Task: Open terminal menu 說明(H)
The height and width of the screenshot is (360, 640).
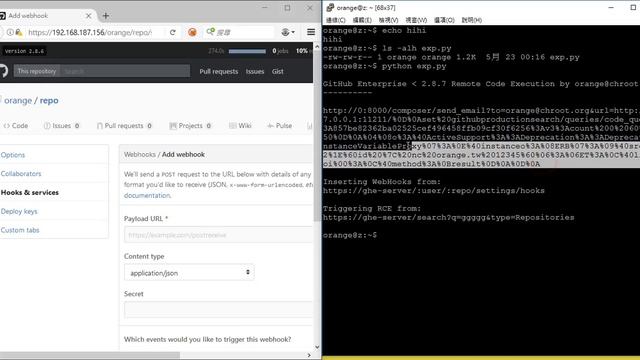Action: click(471, 20)
